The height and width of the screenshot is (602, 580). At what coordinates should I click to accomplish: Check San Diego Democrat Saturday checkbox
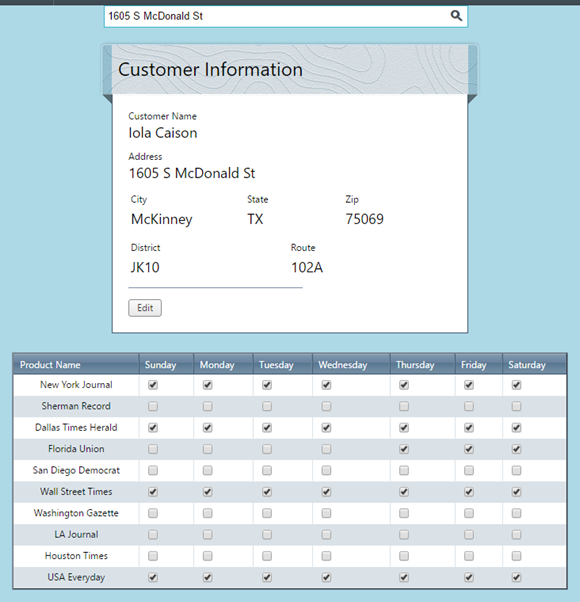point(516,470)
